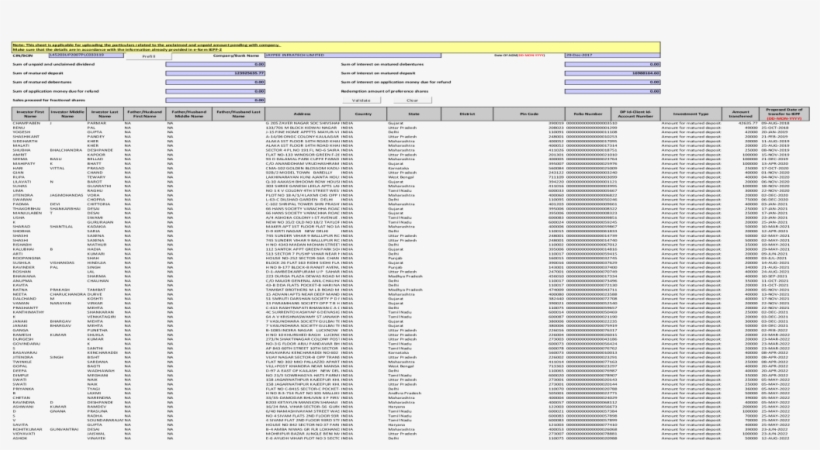
Task: Click the Address column header
Action: (302, 114)
